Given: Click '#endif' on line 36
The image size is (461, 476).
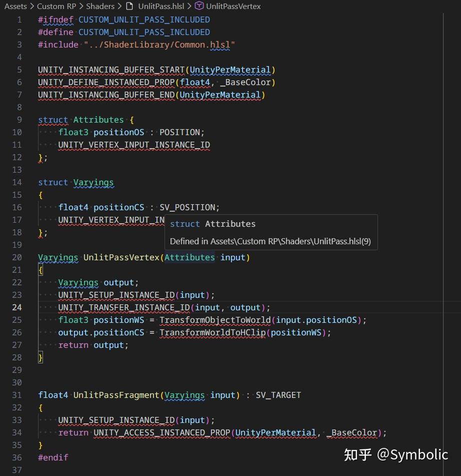Looking at the screenshot, I should pyautogui.click(x=53, y=457).
